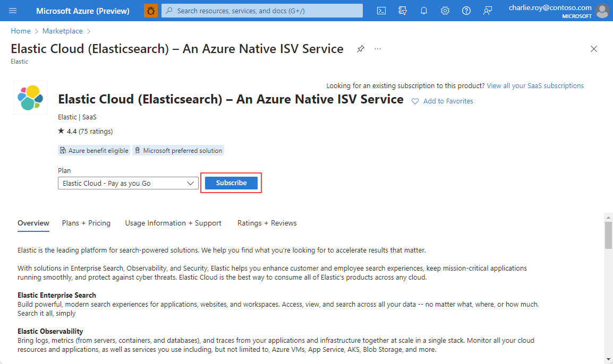Click the orange bug report icon
This screenshot has height=364, width=613.
(150, 11)
